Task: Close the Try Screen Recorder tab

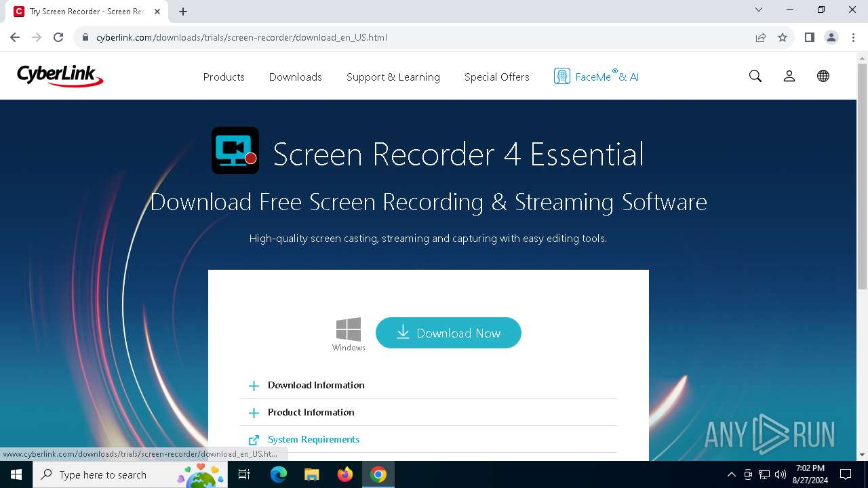Action: coord(157,12)
